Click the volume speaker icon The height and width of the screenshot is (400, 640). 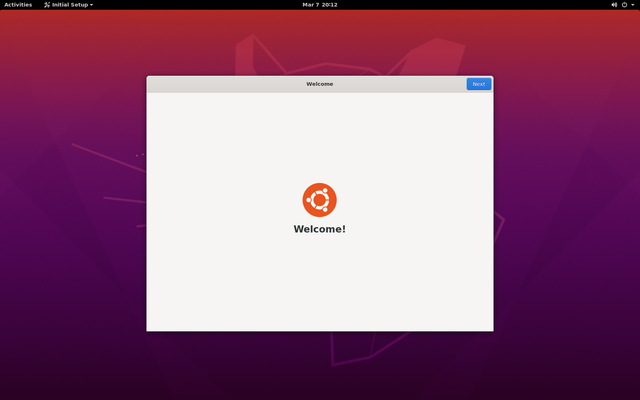coord(614,5)
